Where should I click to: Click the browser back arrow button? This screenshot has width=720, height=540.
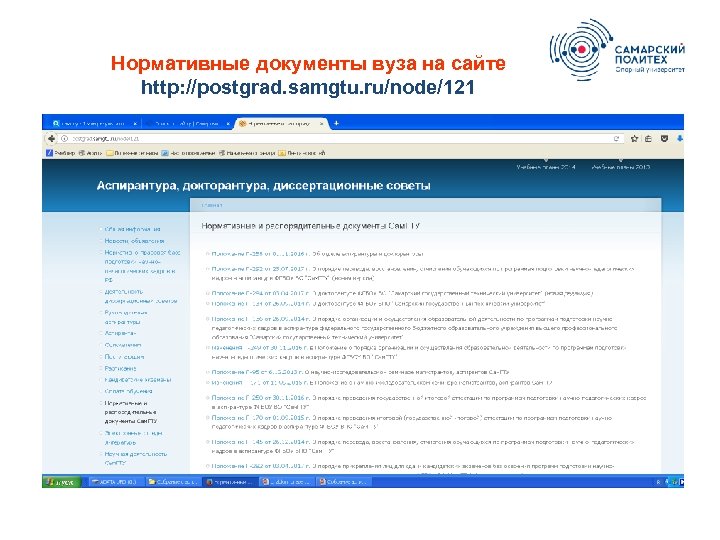pos(51,138)
